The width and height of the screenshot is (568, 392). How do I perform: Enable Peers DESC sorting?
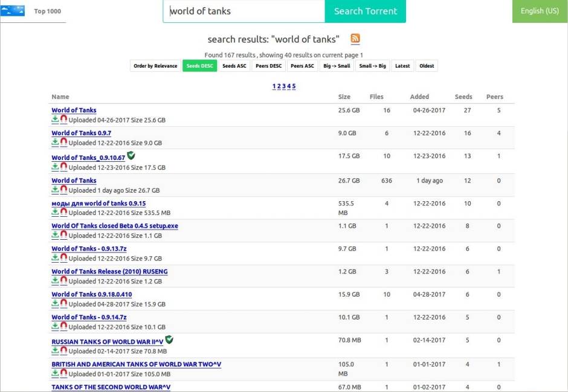pyautogui.click(x=268, y=65)
